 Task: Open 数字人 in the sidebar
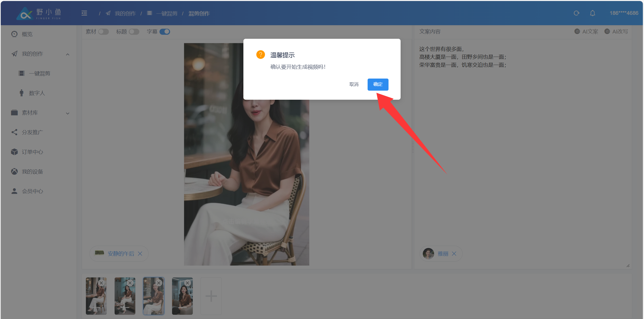point(37,93)
